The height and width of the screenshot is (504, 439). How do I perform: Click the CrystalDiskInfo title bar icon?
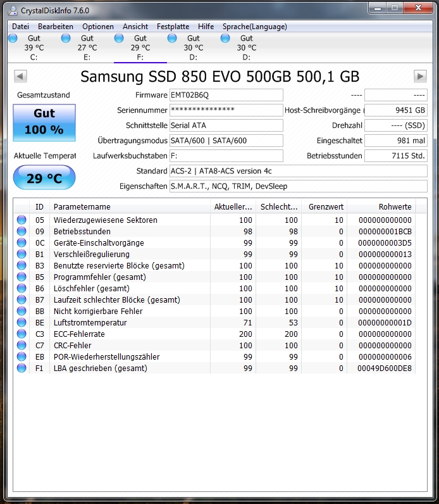click(x=13, y=11)
